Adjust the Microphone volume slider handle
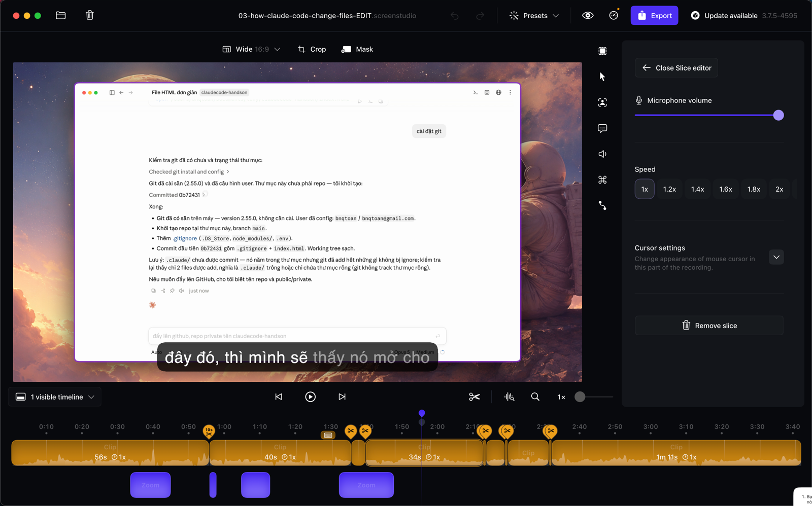 click(x=779, y=115)
